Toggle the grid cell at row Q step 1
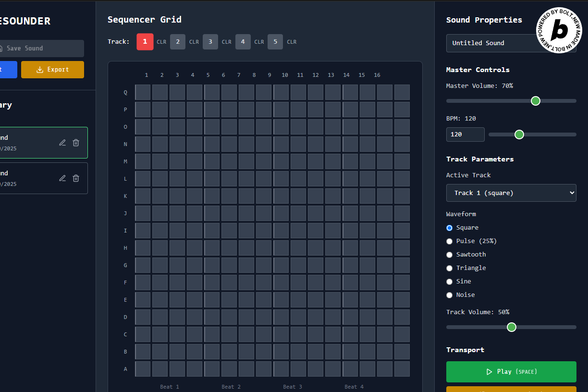 (143, 92)
